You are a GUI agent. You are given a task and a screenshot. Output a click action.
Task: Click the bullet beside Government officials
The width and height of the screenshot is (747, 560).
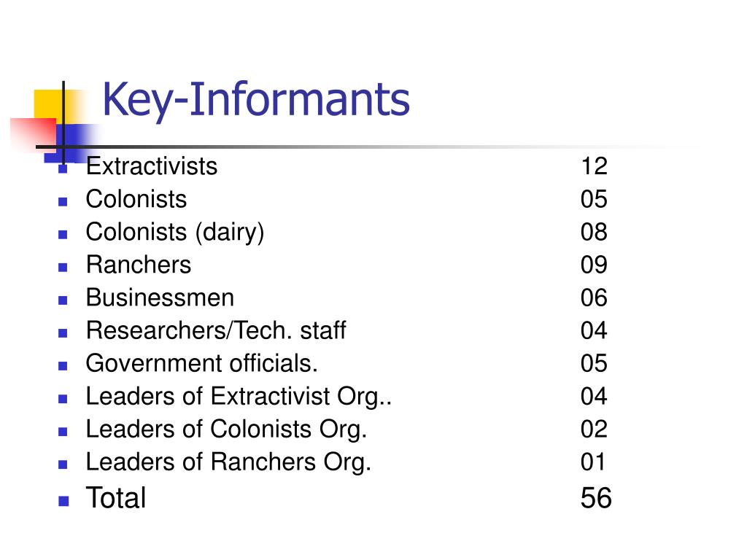point(63,366)
